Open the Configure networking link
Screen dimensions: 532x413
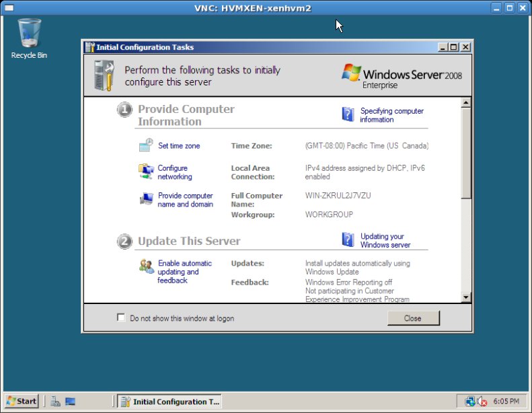[x=175, y=172]
